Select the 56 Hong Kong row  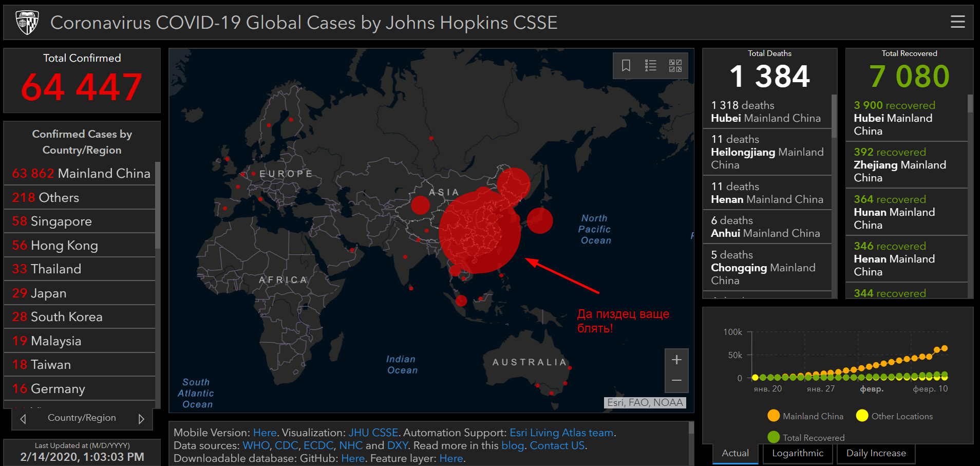tap(80, 245)
